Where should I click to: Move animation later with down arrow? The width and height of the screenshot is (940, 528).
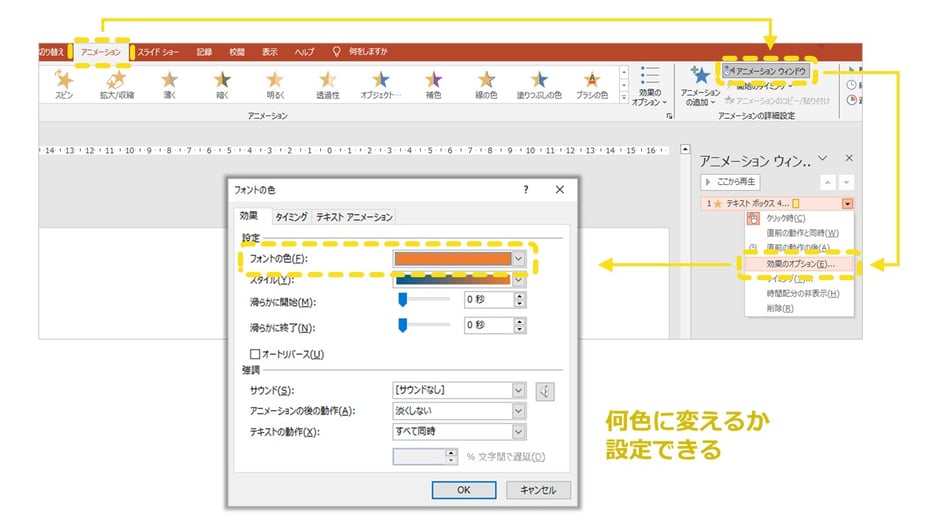(x=846, y=182)
